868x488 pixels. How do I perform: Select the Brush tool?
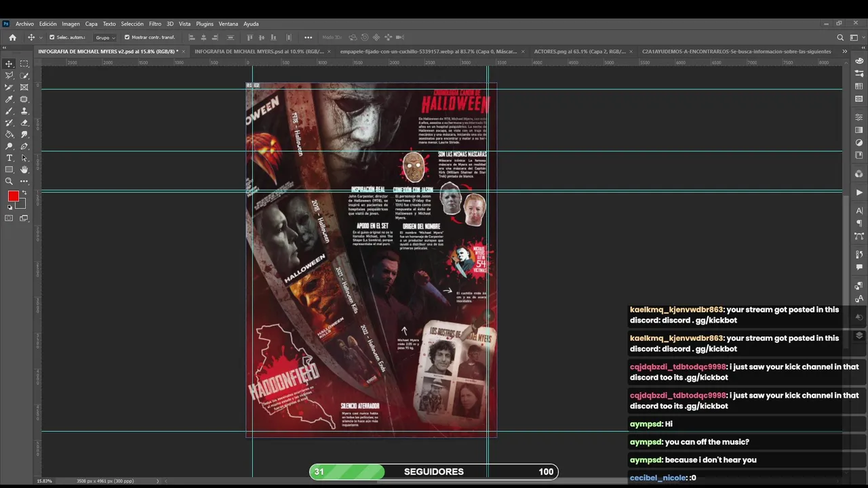pos(9,111)
